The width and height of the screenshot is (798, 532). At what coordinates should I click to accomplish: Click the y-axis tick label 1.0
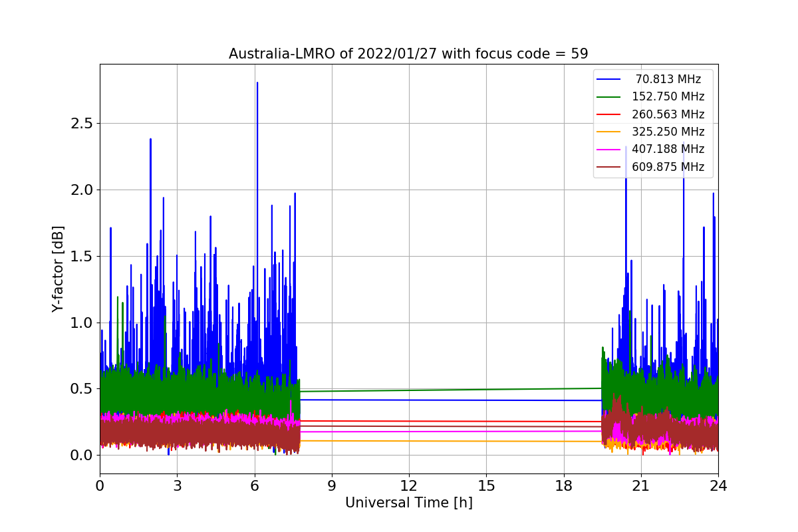pyautogui.click(x=82, y=323)
